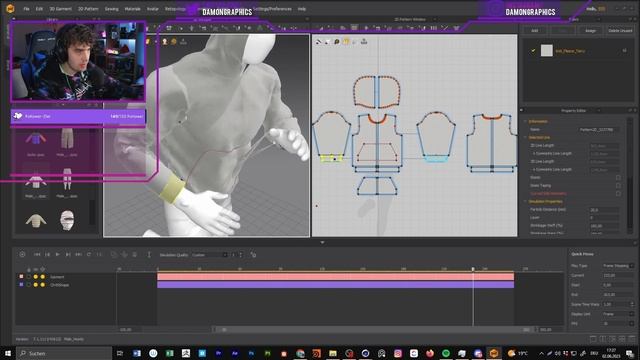
Task: Click the record button in the animation bar
Action: [x=22, y=254]
